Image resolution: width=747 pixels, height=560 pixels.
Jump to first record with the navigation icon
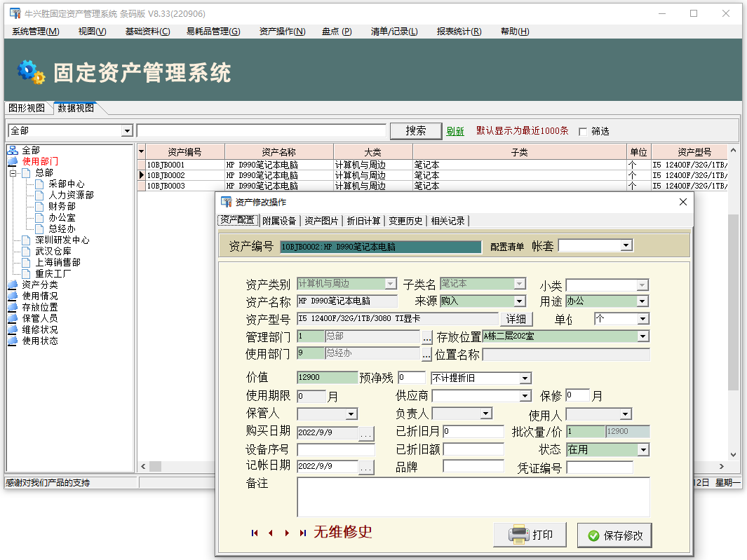pos(255,533)
